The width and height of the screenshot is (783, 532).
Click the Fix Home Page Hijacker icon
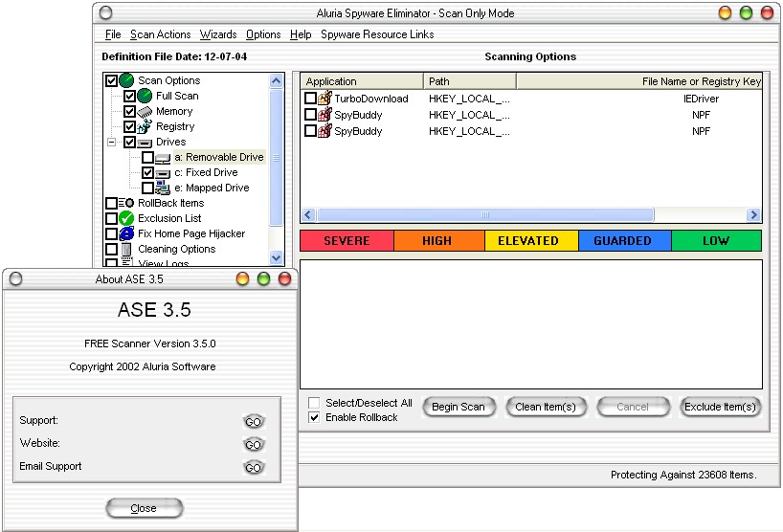coord(127,233)
